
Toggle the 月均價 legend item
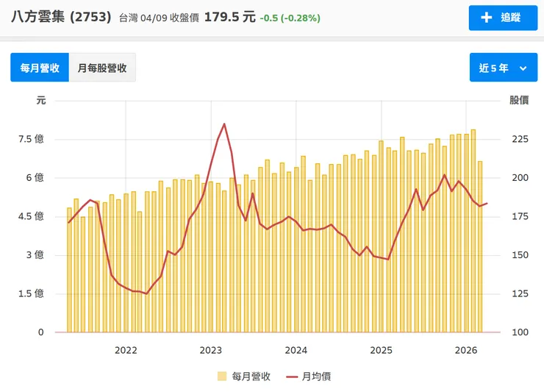point(309,377)
